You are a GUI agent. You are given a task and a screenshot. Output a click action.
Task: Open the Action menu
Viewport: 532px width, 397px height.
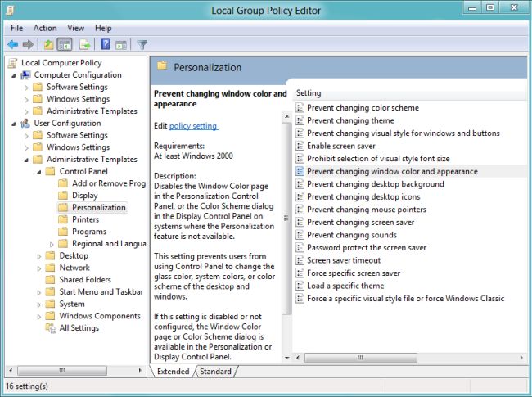click(45, 28)
